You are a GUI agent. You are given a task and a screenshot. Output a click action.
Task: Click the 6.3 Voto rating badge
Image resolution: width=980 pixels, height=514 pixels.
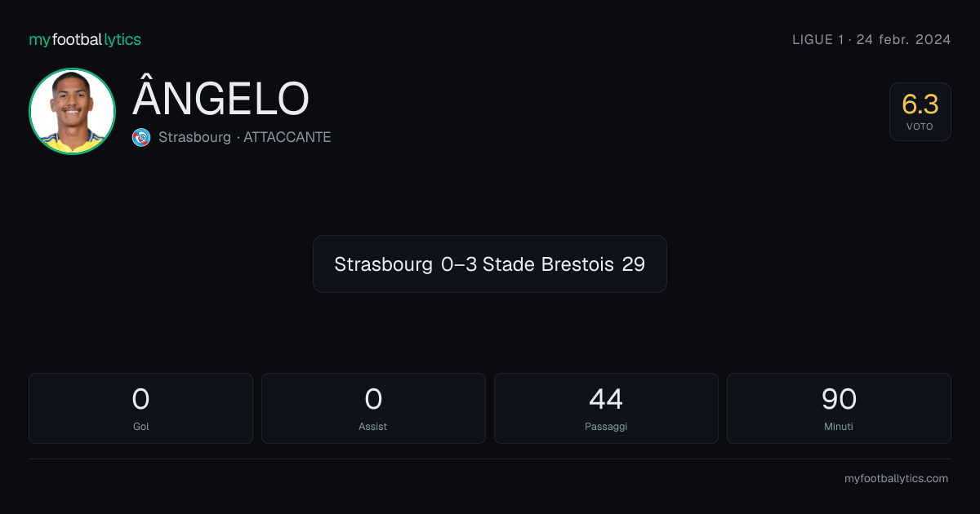tap(920, 112)
